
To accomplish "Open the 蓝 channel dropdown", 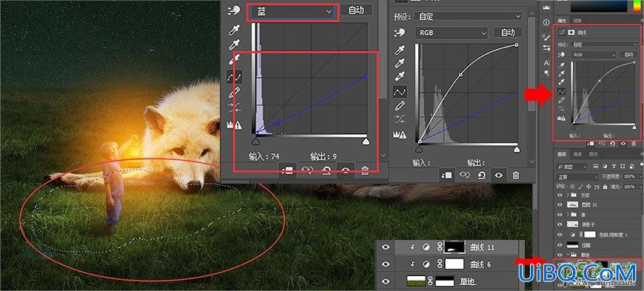I will [x=293, y=12].
